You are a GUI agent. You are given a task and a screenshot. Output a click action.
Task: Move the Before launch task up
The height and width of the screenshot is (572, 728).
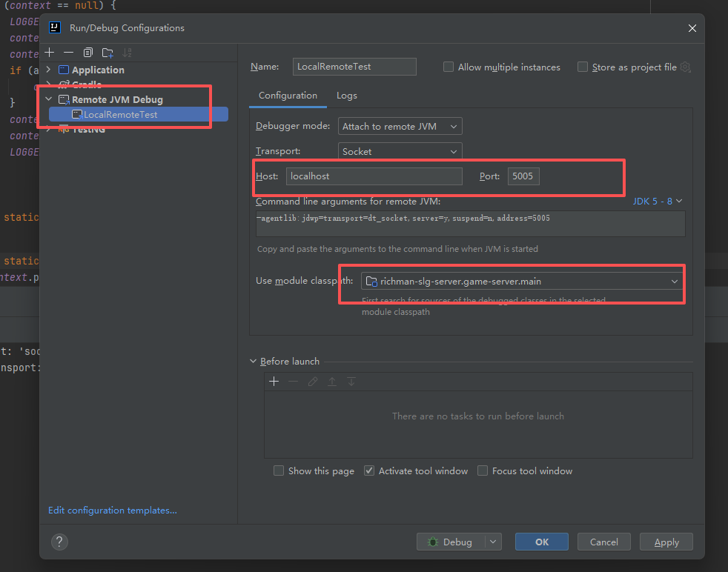click(332, 382)
